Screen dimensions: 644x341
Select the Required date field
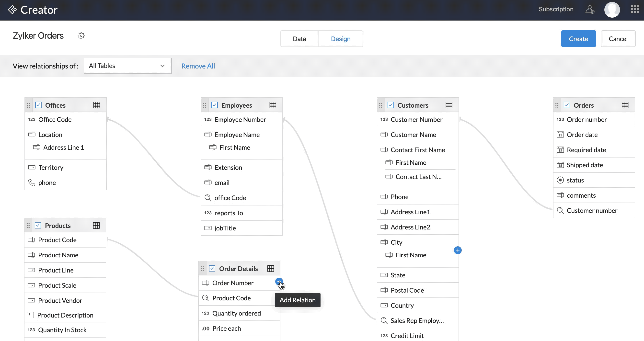pos(594,150)
